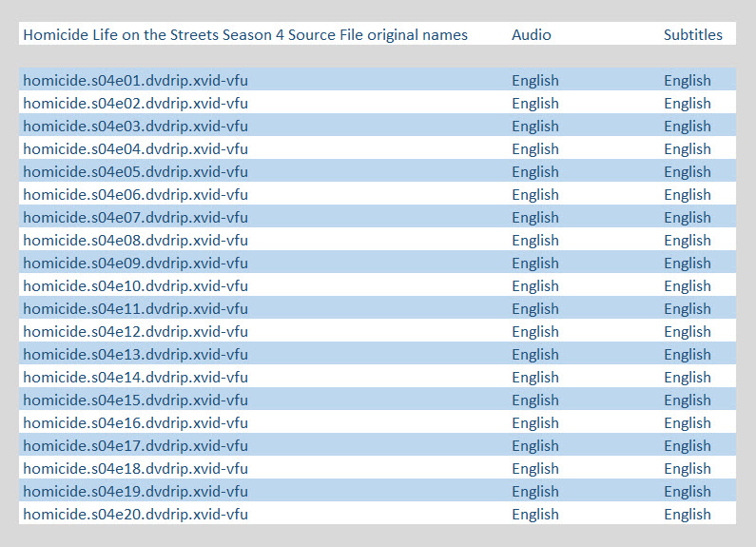Image resolution: width=756 pixels, height=547 pixels.
Task: Click the Subtitles 'English' cell for s04e18
Action: coord(687,468)
